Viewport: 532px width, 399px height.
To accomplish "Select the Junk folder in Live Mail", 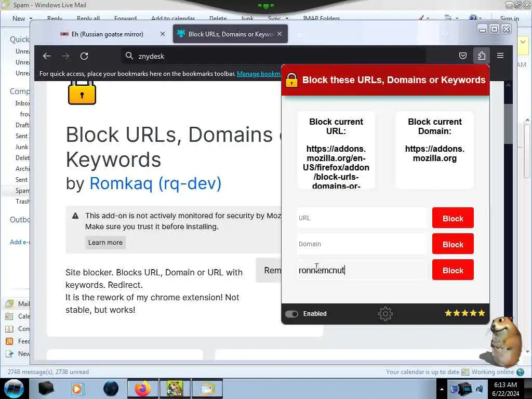I will (x=22, y=147).
